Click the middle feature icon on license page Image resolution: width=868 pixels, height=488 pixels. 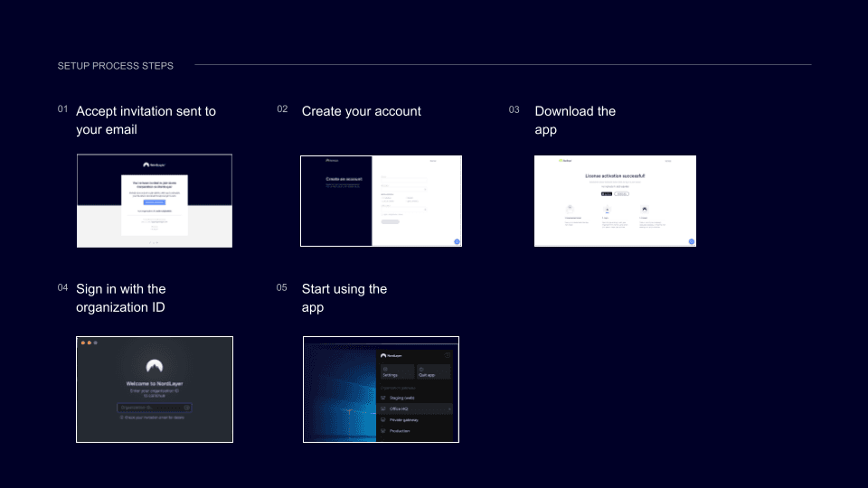click(x=608, y=209)
